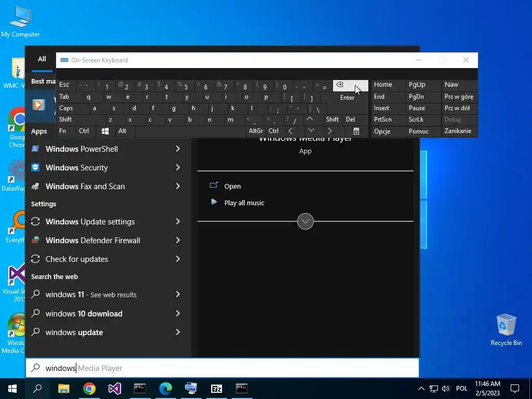Click the up arrow key on keyboard
Screen dimensions: 532x399
310,119
